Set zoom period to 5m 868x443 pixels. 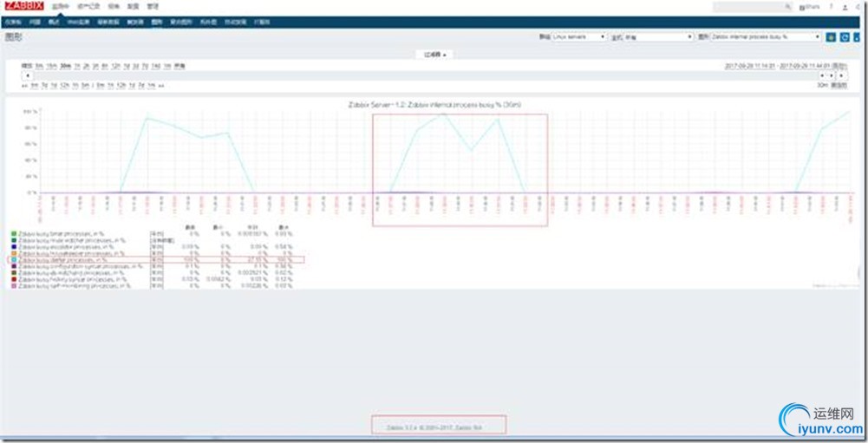coord(39,66)
